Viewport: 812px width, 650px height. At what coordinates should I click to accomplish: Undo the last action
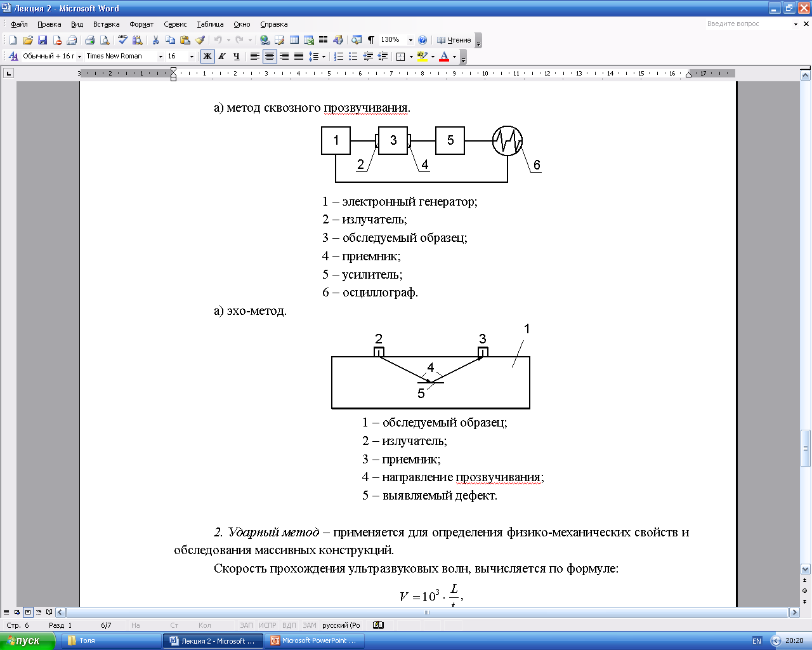click(218, 40)
